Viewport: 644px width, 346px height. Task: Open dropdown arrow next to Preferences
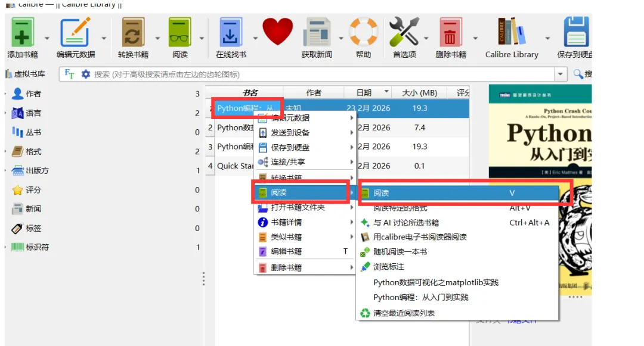click(426, 38)
